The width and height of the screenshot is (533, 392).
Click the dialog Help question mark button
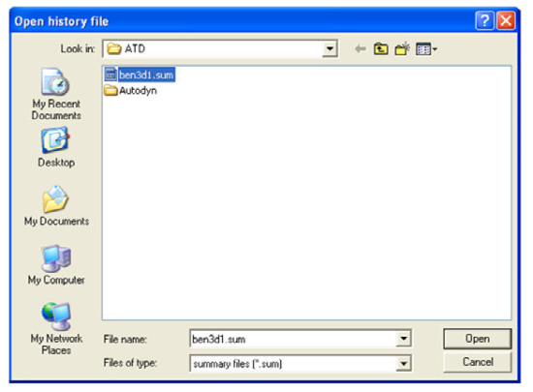(x=484, y=20)
